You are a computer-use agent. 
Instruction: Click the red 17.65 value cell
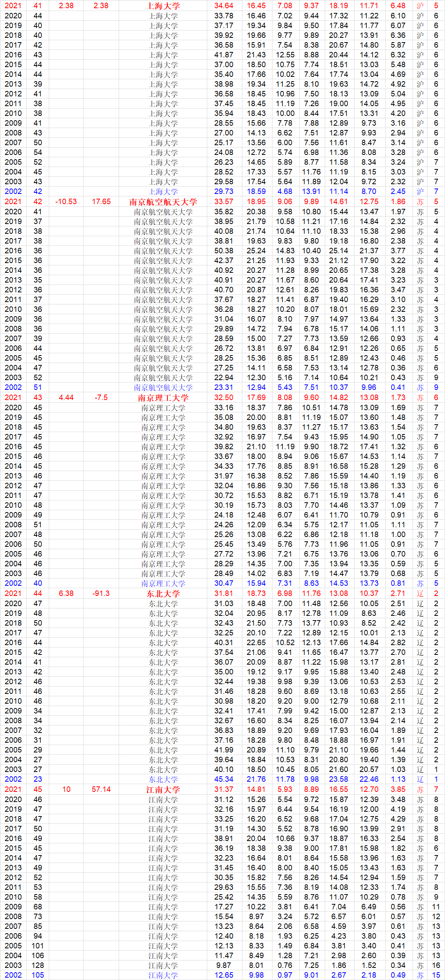[x=101, y=202]
